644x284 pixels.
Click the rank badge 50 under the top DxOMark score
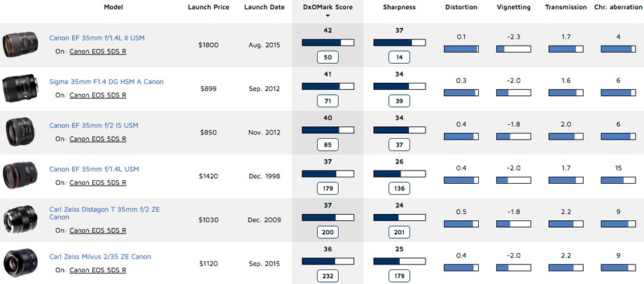328,56
